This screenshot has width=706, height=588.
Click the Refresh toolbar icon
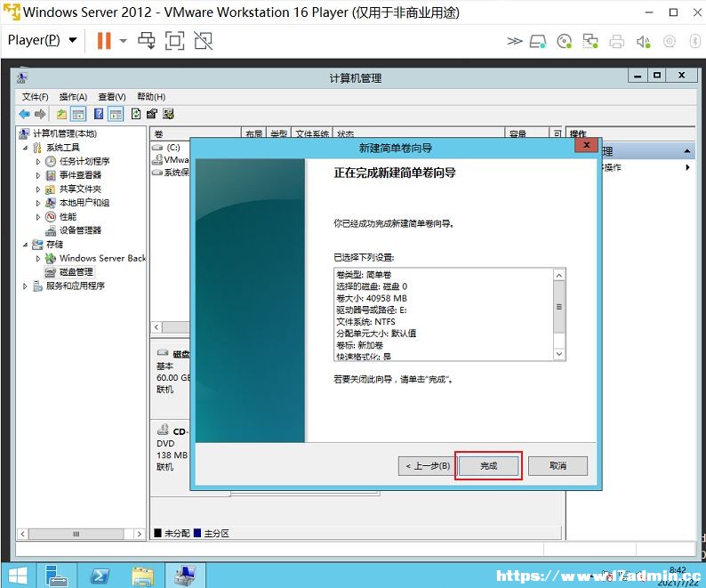[136, 114]
